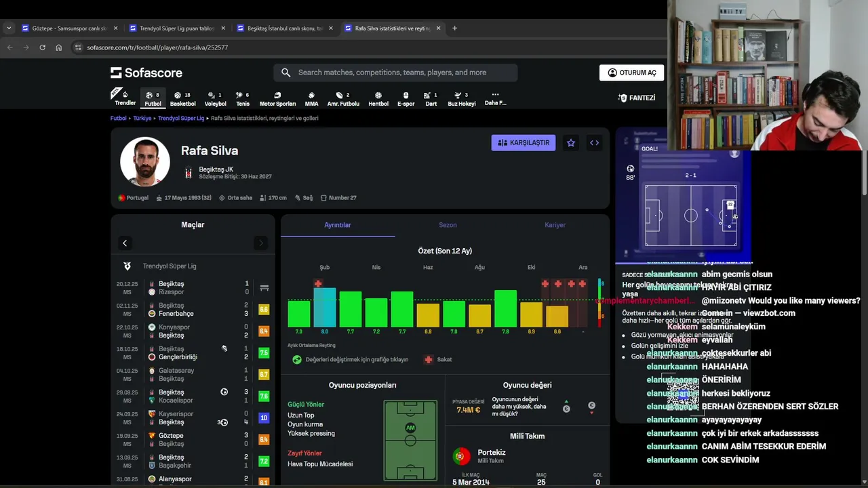Open Amr. Futbolu section
This screenshot has height=488, width=868.
343,99
